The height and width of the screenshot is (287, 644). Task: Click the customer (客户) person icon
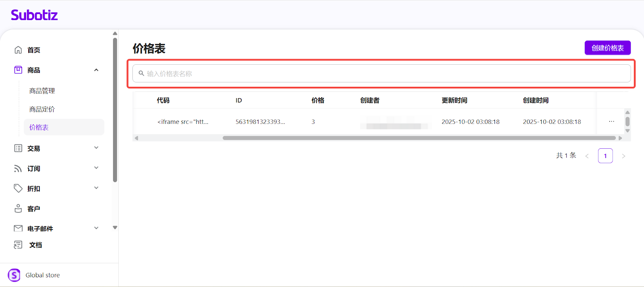(18, 209)
